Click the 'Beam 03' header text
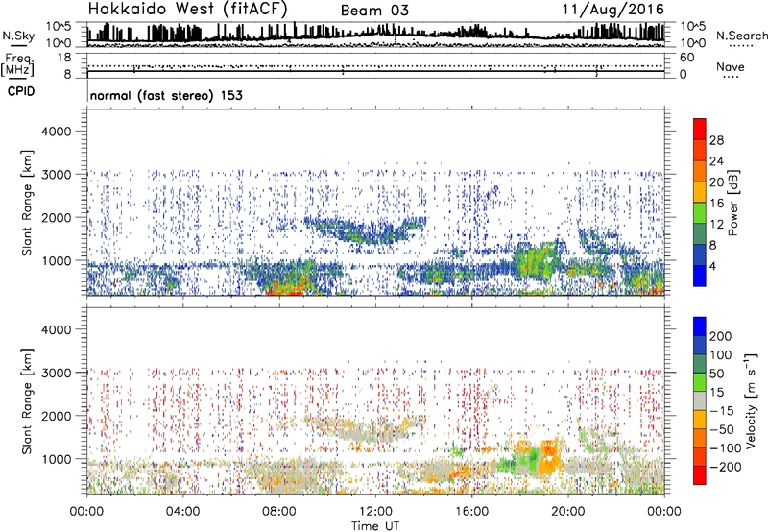 (x=374, y=11)
